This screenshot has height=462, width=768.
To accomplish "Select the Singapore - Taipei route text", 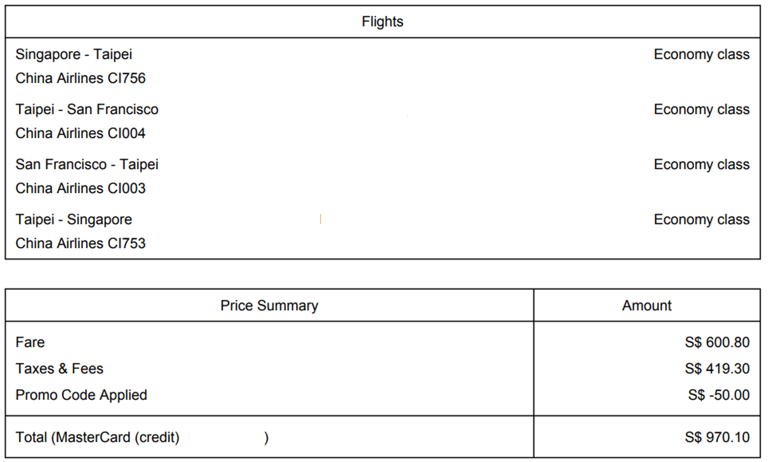I will (74, 54).
